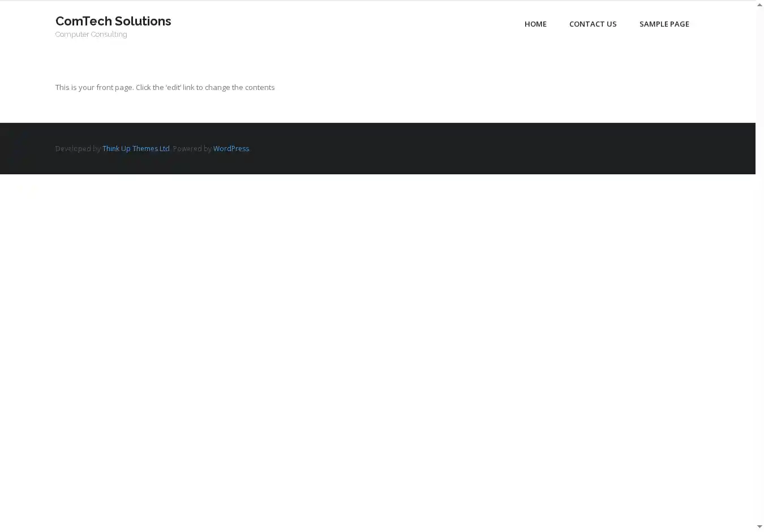Viewport: 764px width, 532px height.
Task: Click the 'Powered by' footer text
Action: click(x=192, y=148)
